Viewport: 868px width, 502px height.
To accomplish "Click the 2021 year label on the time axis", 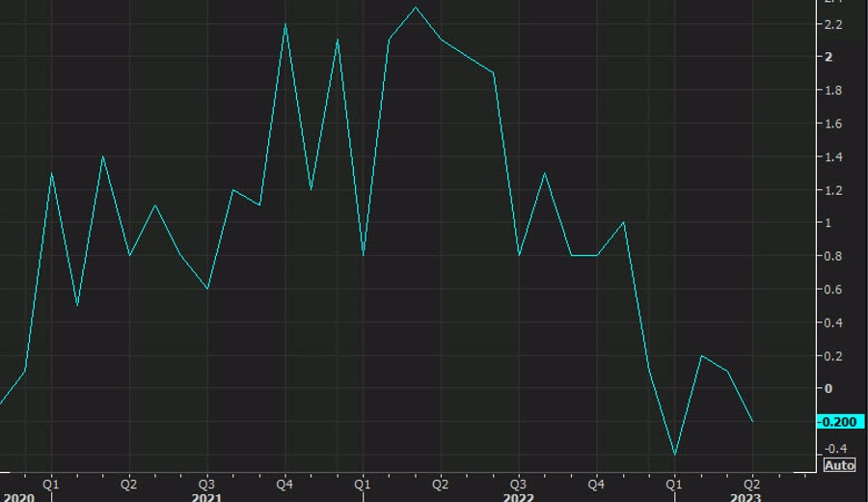I will click(x=206, y=496).
